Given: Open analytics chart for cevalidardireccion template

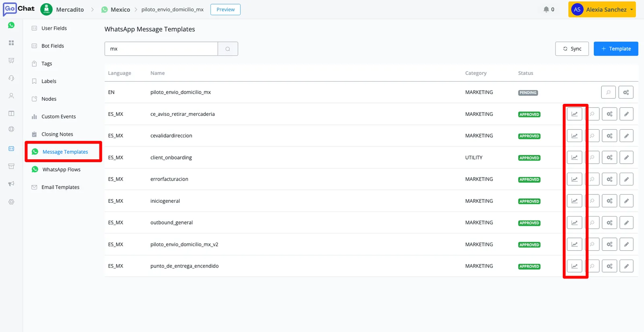Looking at the screenshot, I should 574,136.
